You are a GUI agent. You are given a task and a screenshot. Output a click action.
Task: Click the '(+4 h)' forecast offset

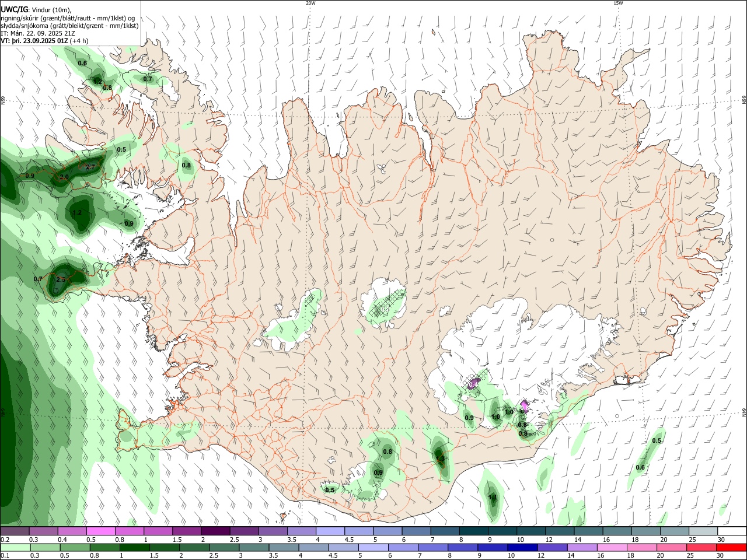coord(79,41)
